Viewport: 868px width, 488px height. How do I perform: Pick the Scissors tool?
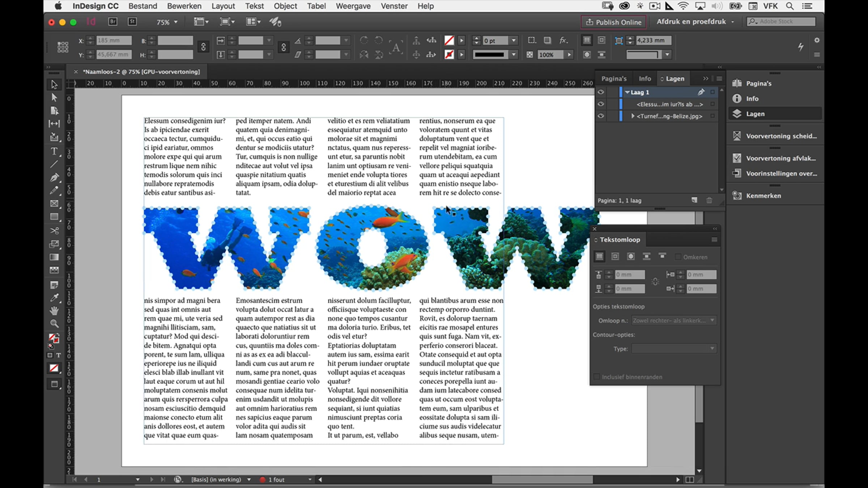click(x=54, y=230)
